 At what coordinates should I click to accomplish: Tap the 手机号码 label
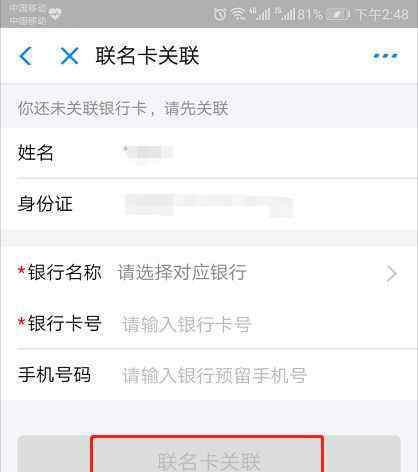pyautogui.click(x=54, y=374)
